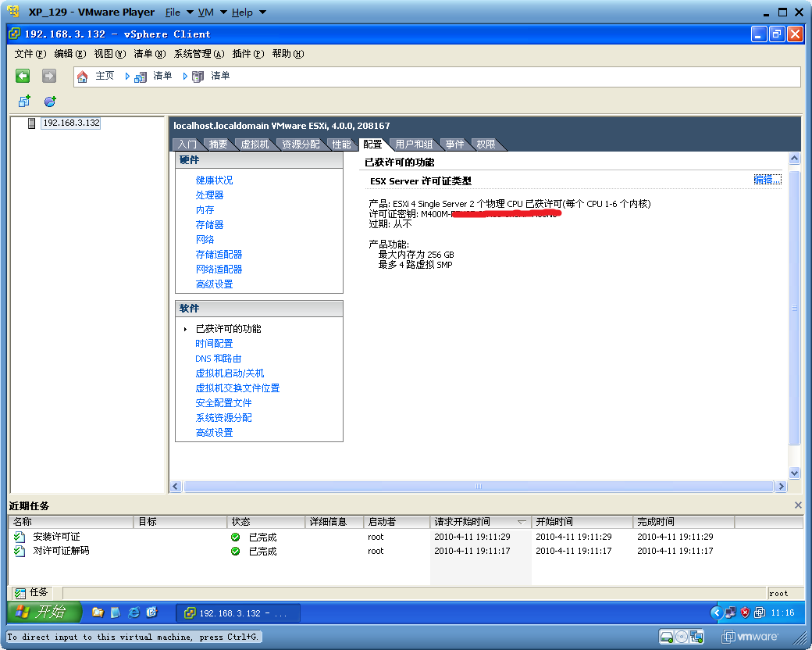Open the 系统管理 menu
812x650 pixels.
point(199,54)
